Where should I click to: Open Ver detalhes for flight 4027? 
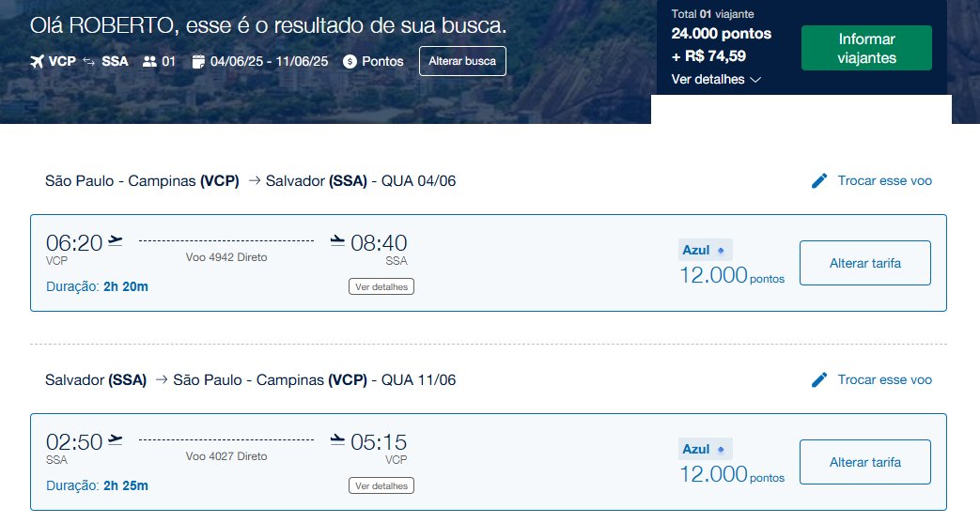pos(381,486)
